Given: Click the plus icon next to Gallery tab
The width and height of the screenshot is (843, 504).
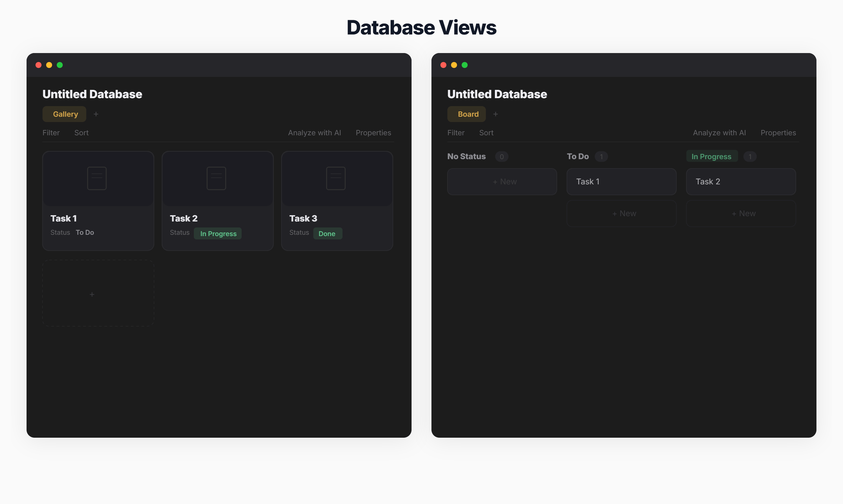Looking at the screenshot, I should click(x=96, y=114).
